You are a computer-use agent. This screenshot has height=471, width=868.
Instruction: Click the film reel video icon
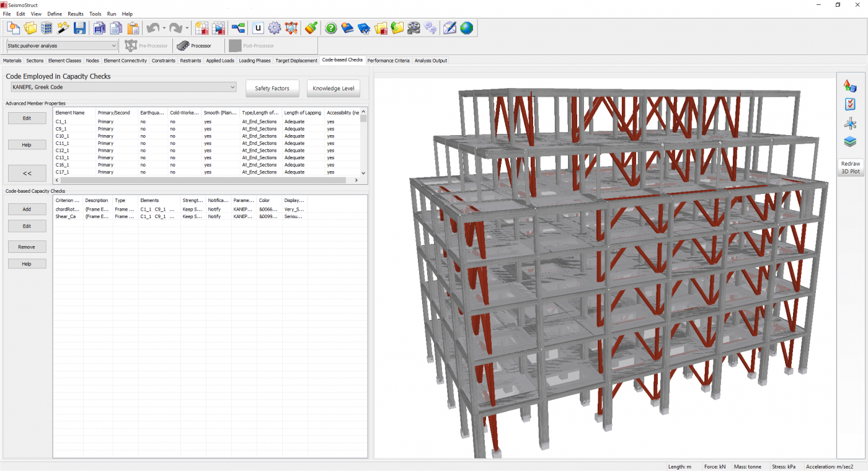414,28
